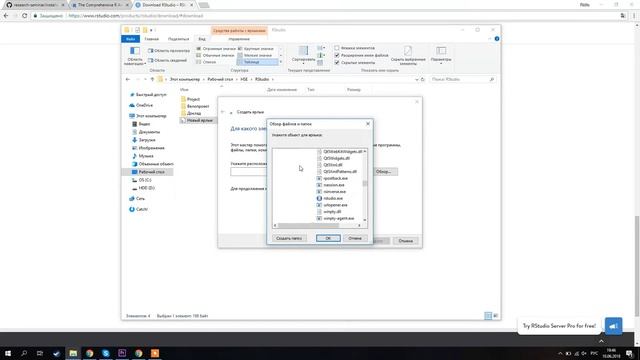Select Обычные значки layout

(215, 55)
